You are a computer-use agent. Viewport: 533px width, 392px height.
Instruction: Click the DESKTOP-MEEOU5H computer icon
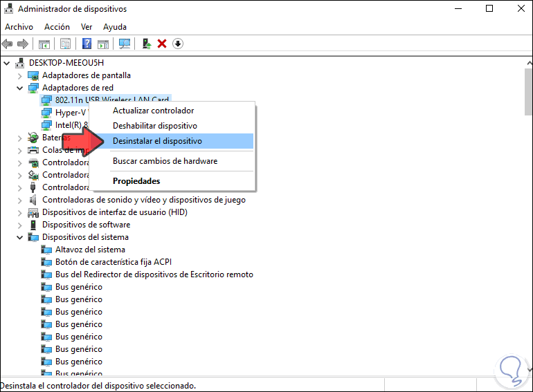pyautogui.click(x=20, y=63)
